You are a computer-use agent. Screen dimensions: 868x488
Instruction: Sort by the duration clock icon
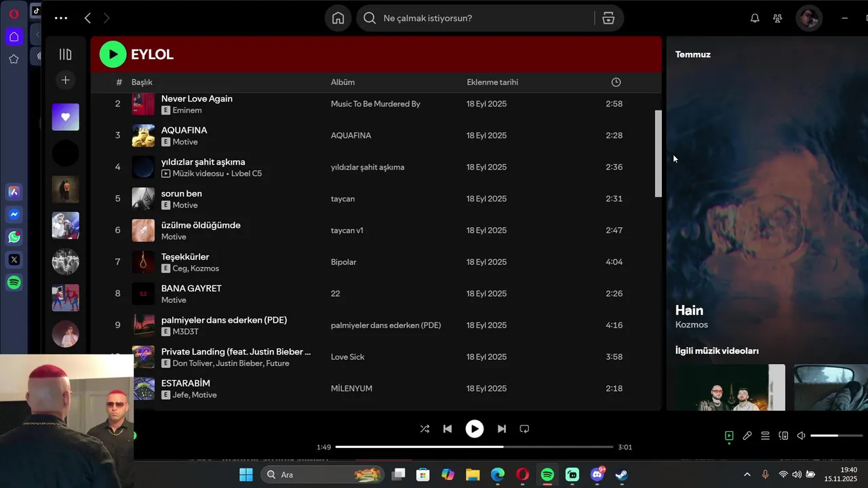(x=616, y=82)
